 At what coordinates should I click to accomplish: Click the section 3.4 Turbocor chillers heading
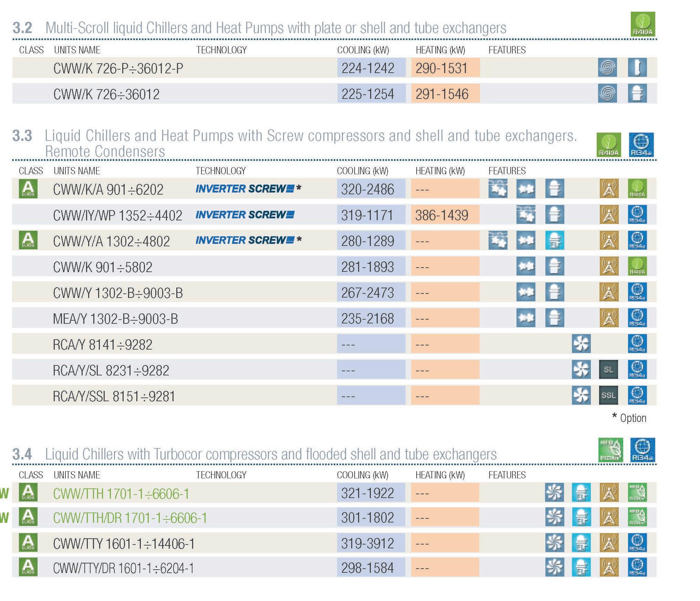[254, 454]
